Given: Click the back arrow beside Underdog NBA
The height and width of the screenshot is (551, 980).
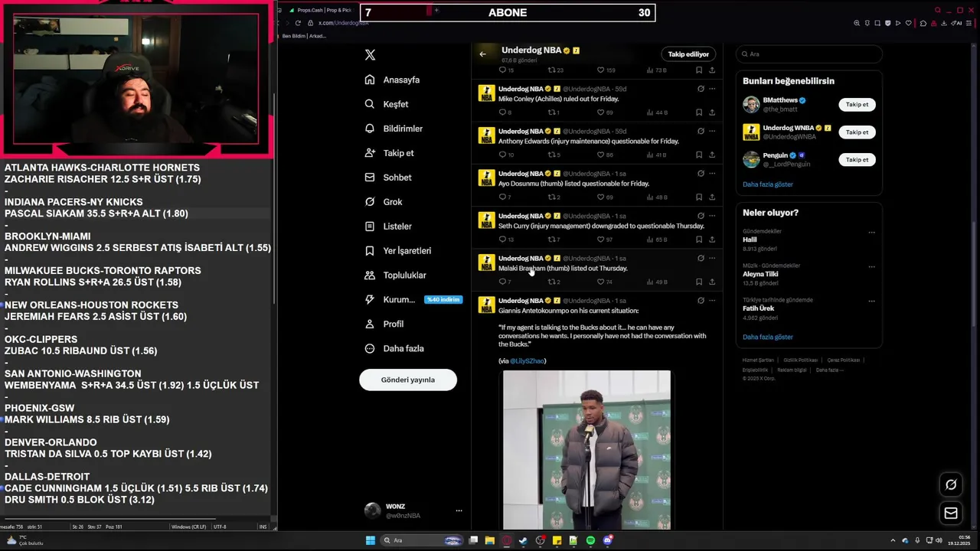Looking at the screenshot, I should [483, 54].
